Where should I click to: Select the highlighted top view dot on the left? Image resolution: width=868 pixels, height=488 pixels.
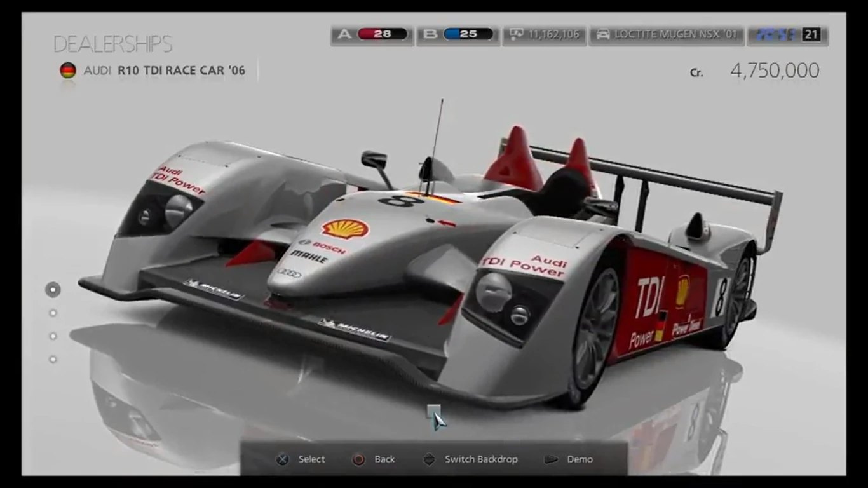coord(53,290)
